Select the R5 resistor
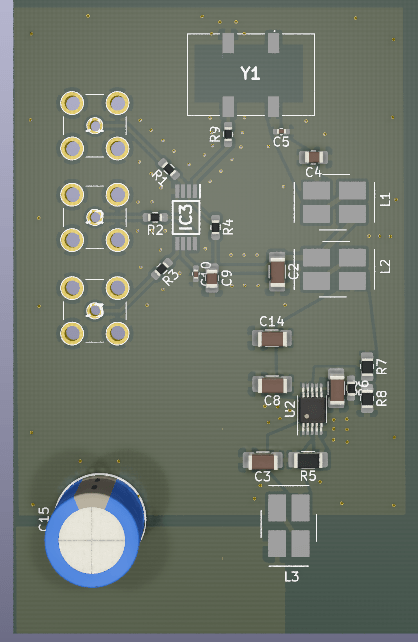 tap(308, 460)
